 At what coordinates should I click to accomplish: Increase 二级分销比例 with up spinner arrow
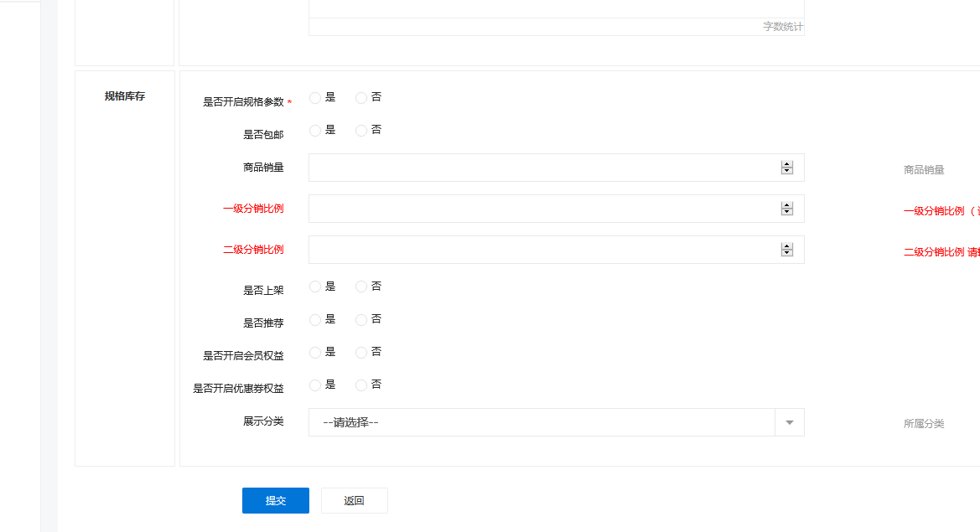[787, 246]
